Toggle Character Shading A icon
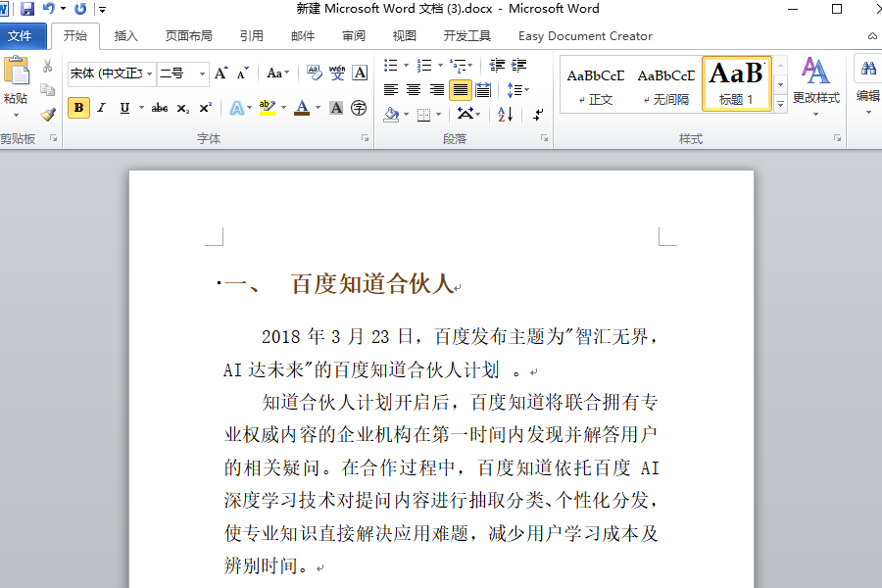 point(336,108)
